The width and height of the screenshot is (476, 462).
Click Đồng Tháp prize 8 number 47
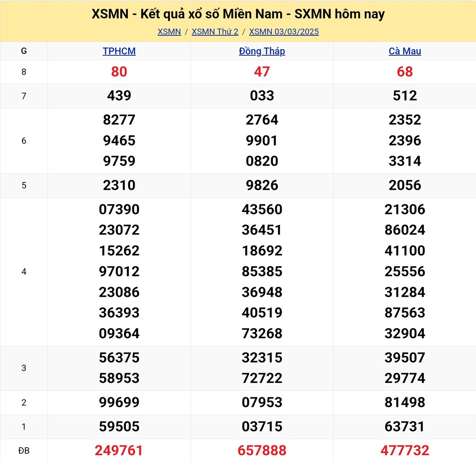pyautogui.click(x=262, y=72)
